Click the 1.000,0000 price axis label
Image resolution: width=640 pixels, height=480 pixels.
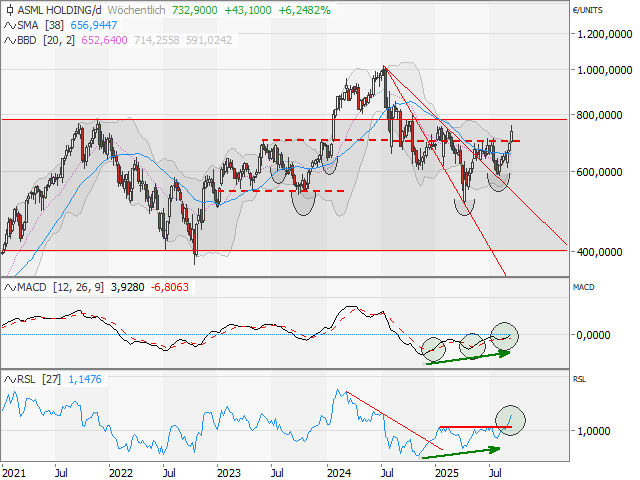[604, 70]
